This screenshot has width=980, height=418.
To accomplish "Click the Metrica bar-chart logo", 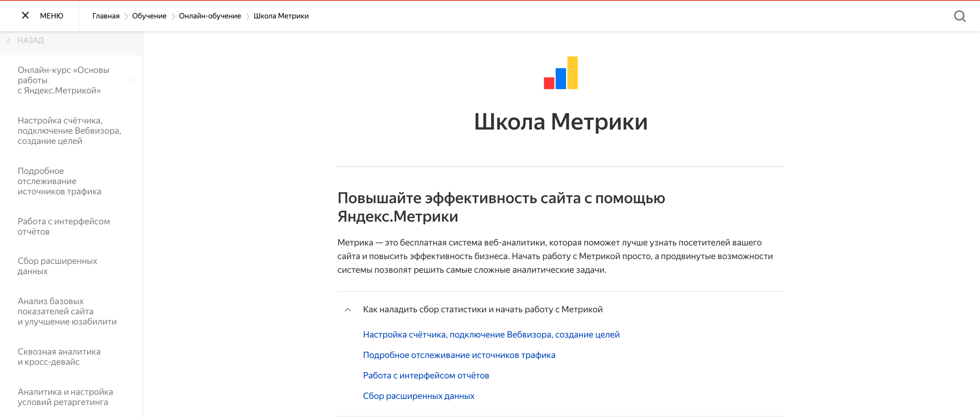I will coord(561,73).
